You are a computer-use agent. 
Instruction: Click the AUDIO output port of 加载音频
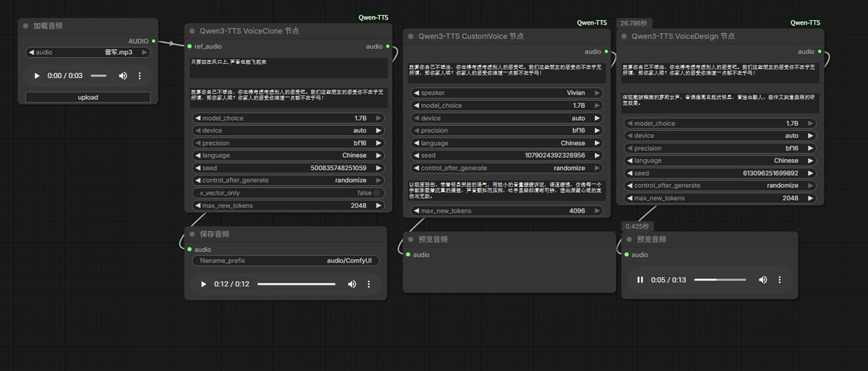click(x=153, y=41)
